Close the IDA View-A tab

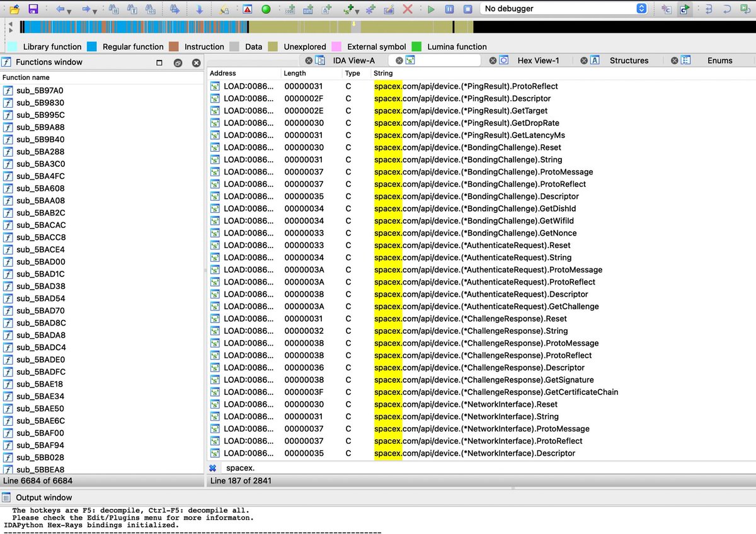(x=309, y=60)
